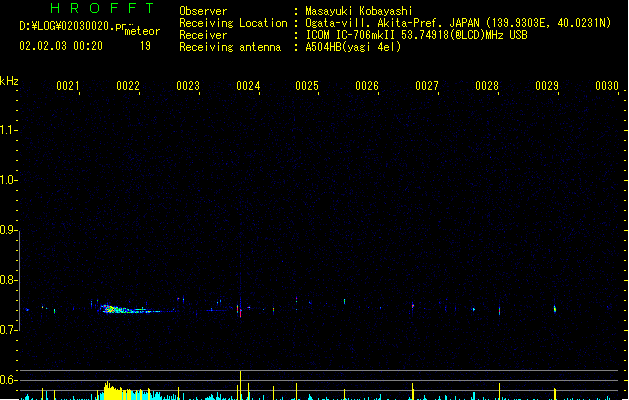This screenshot has width=629, height=400.
Task: Click the red meteor echo at 0024
Action: tap(239, 311)
